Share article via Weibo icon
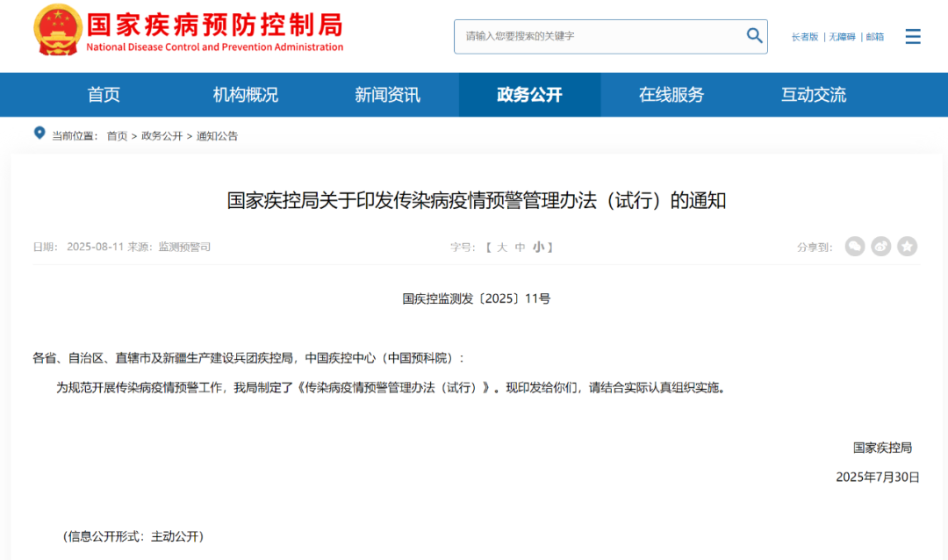948x560 pixels. (881, 246)
